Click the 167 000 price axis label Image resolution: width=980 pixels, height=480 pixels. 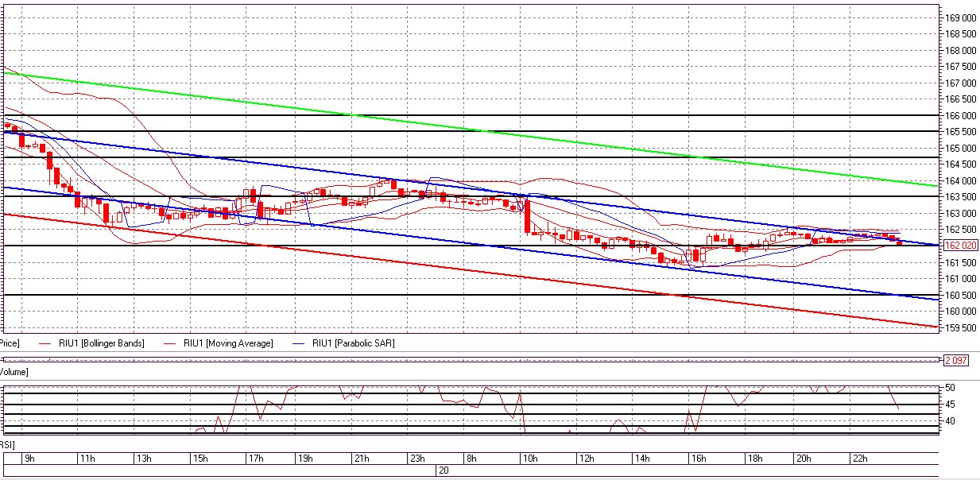(x=962, y=83)
